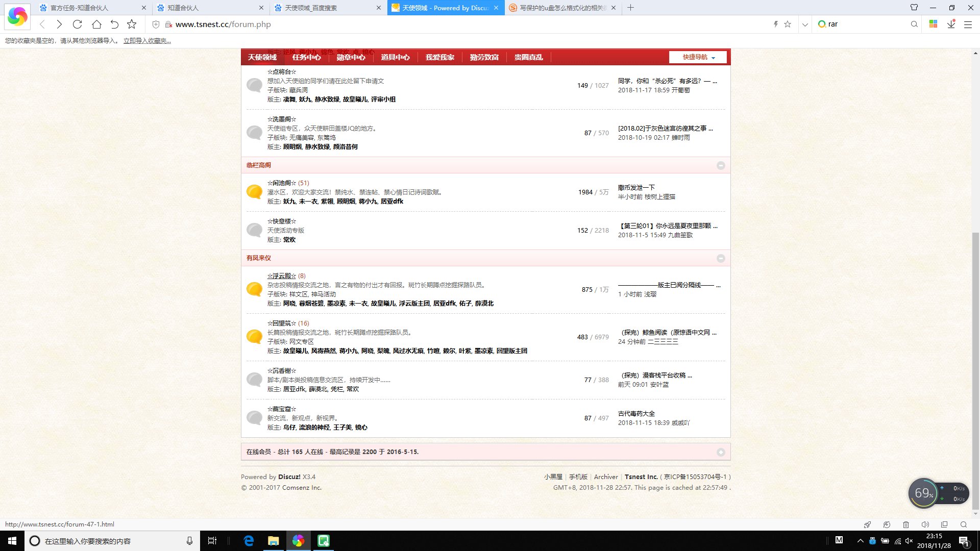Click the browser home icon
Screen dimensions: 980x551
click(x=96, y=24)
